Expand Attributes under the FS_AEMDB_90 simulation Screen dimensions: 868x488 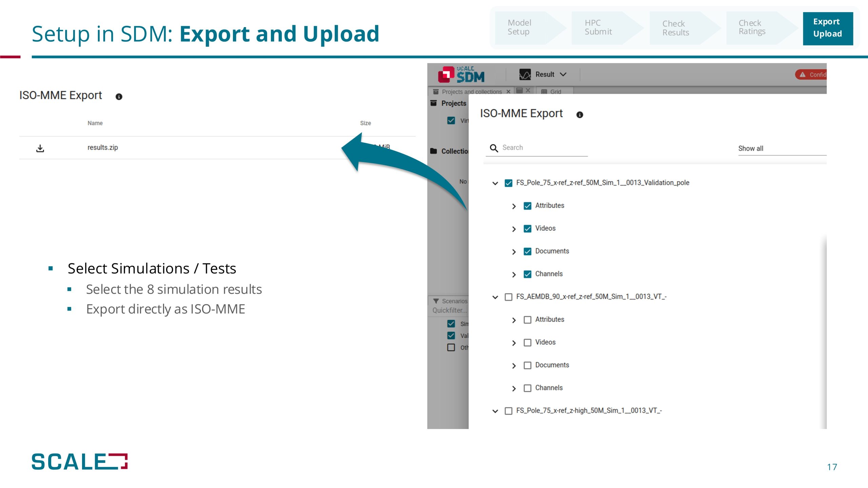pos(514,320)
